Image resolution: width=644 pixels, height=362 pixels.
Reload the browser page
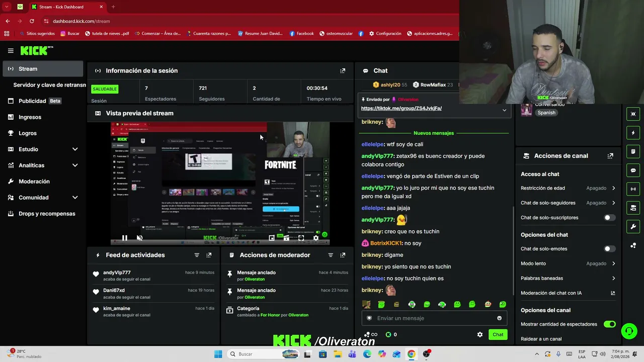[32, 21]
